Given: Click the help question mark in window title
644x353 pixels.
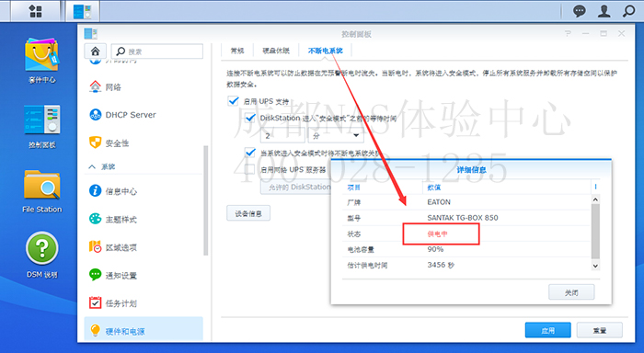Looking at the screenshot, I should pyautogui.click(x=568, y=34).
